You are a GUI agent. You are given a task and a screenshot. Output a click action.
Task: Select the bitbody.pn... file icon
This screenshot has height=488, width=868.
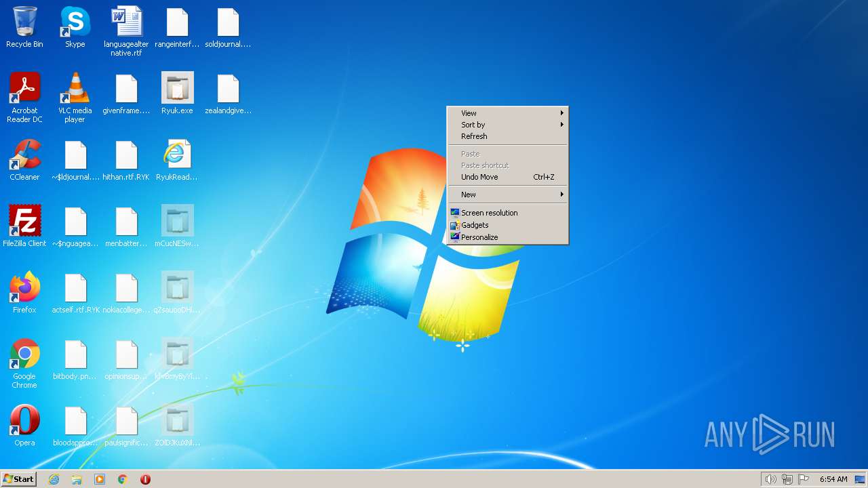pos(75,359)
